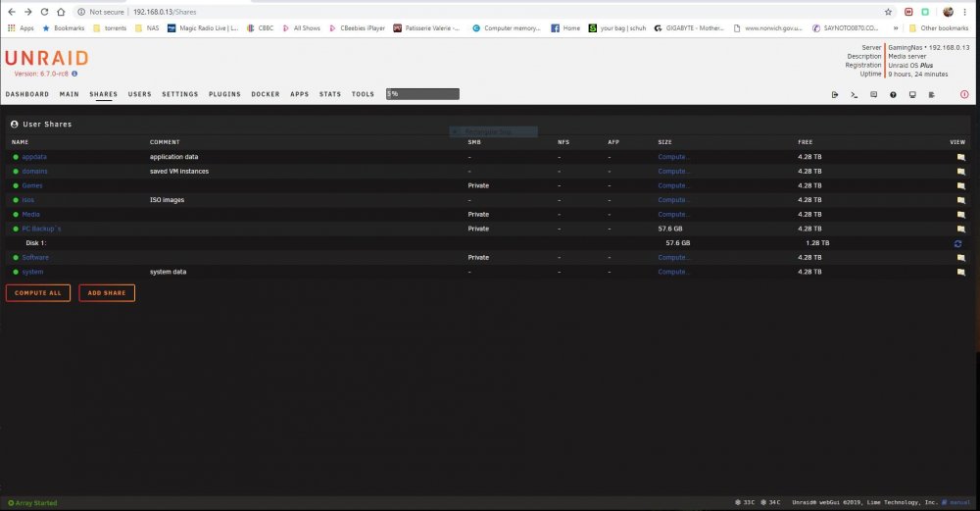
Task: Click the Array Started status text
Action: tap(32, 503)
